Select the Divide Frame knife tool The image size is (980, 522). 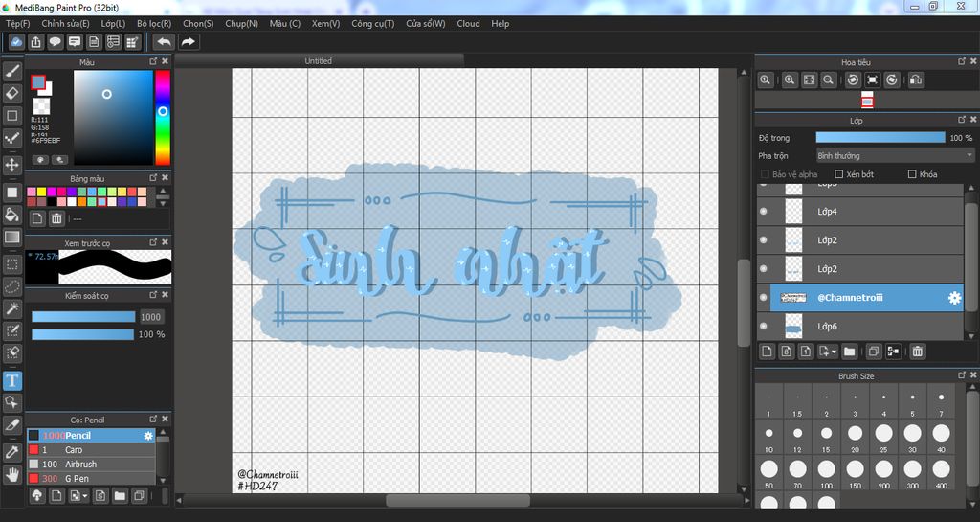point(11,425)
